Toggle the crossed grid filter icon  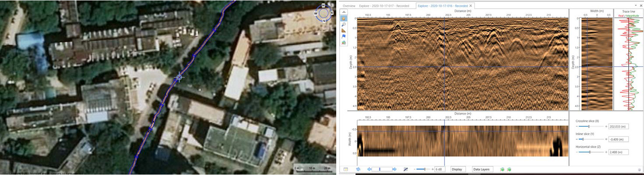(x=406, y=169)
